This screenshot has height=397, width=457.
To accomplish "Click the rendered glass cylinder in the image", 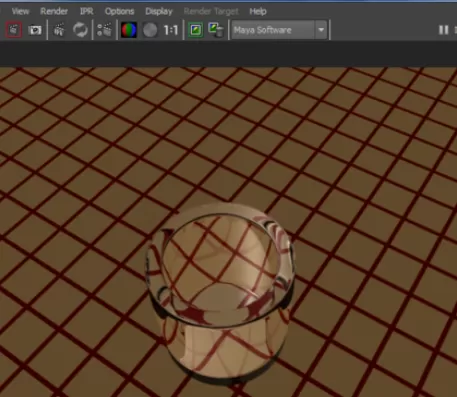I will pos(221,293).
